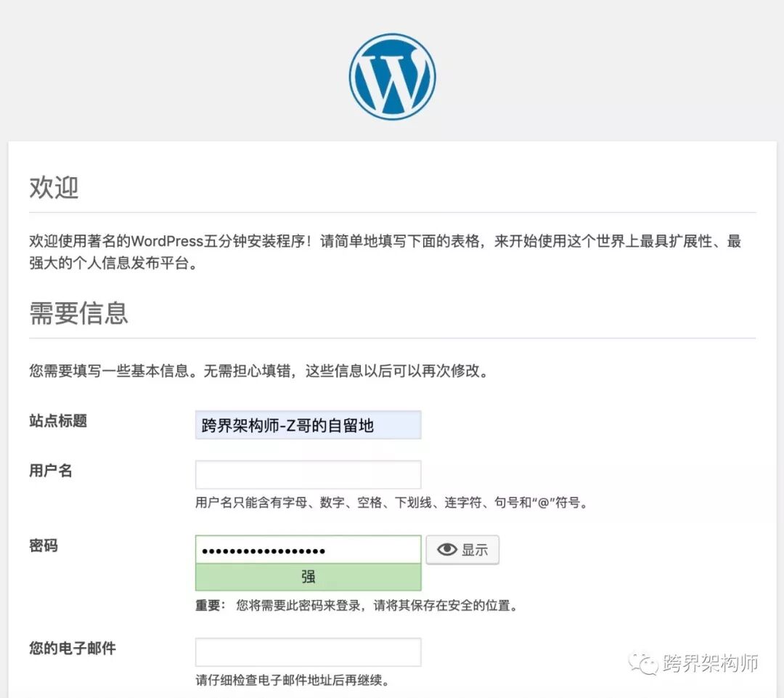Image resolution: width=784 pixels, height=698 pixels.
Task: Focus the 密码 password input field
Action: (308, 549)
